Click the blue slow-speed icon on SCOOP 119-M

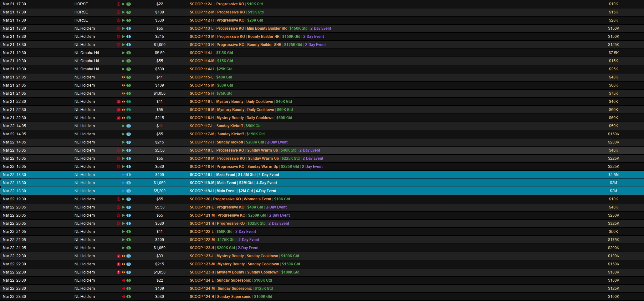point(123,183)
